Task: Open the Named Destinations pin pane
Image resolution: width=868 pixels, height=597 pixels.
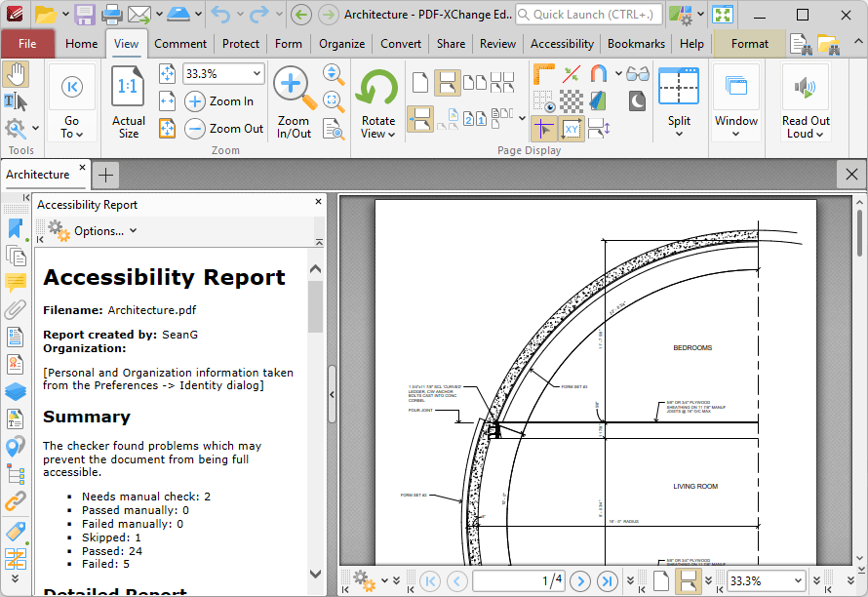Action: point(16,446)
